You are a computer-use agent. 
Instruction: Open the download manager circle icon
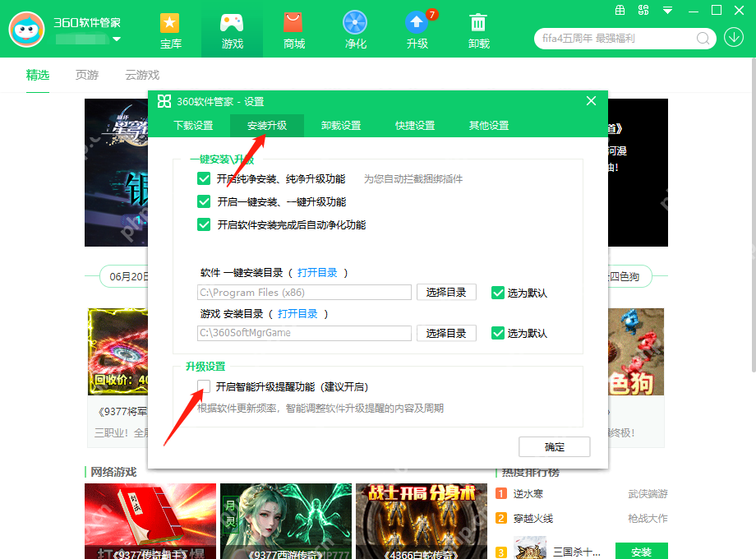(x=734, y=38)
